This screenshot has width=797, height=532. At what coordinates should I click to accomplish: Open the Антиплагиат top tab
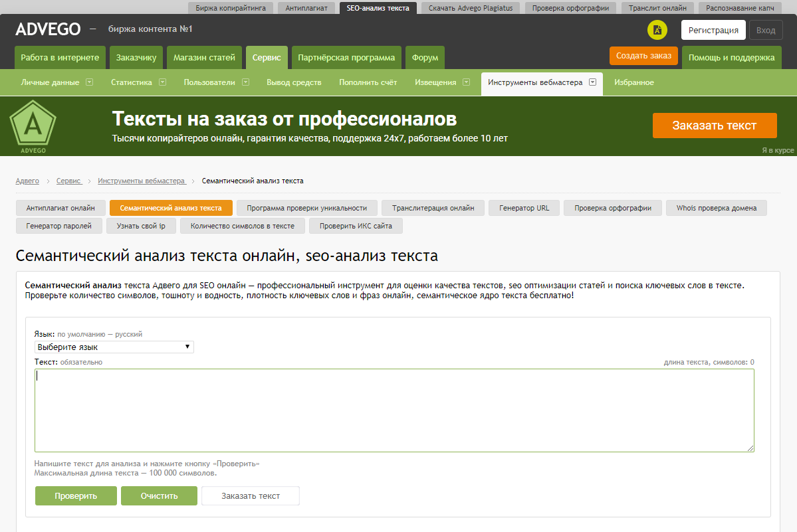click(306, 8)
